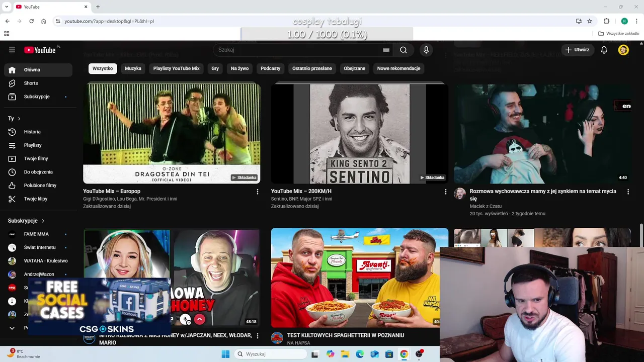Viewport: 644px width, 362px height.
Task: Select the Muzyka filter chip
Action: pos(133,68)
